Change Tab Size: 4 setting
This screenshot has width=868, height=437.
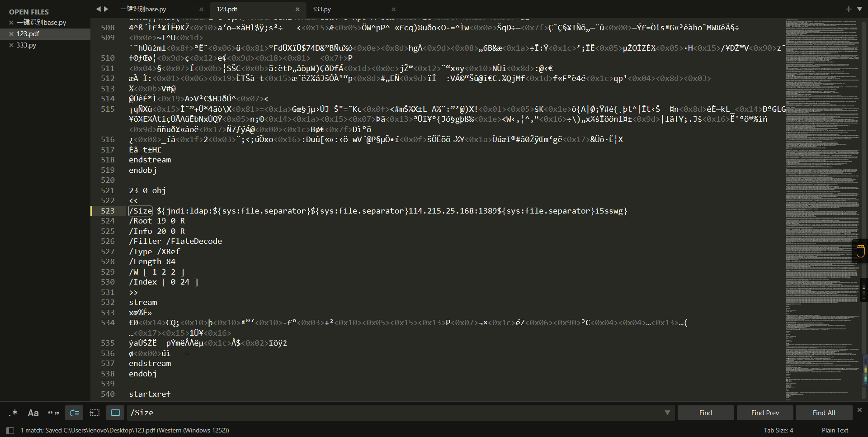(778, 430)
